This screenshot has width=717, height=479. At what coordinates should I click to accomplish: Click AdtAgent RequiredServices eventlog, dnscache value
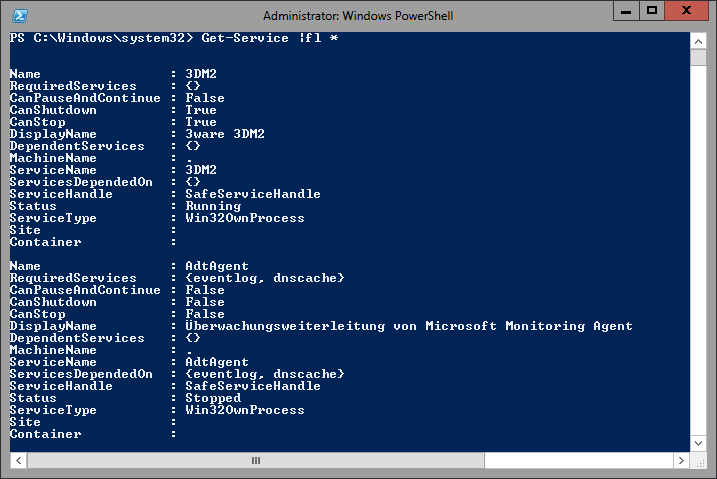pyautogui.click(x=265, y=278)
